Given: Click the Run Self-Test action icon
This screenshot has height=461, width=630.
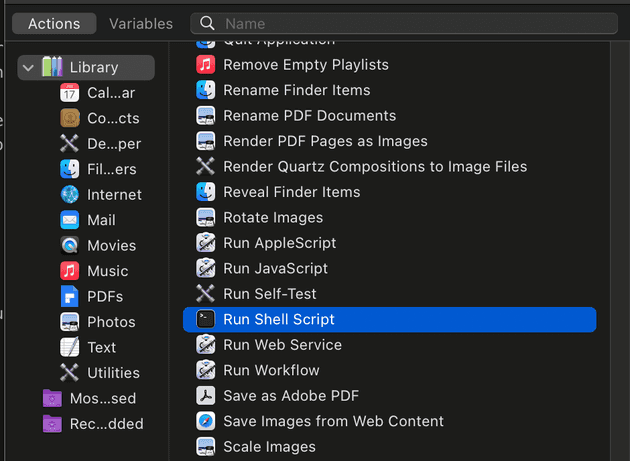Looking at the screenshot, I should pyautogui.click(x=206, y=294).
